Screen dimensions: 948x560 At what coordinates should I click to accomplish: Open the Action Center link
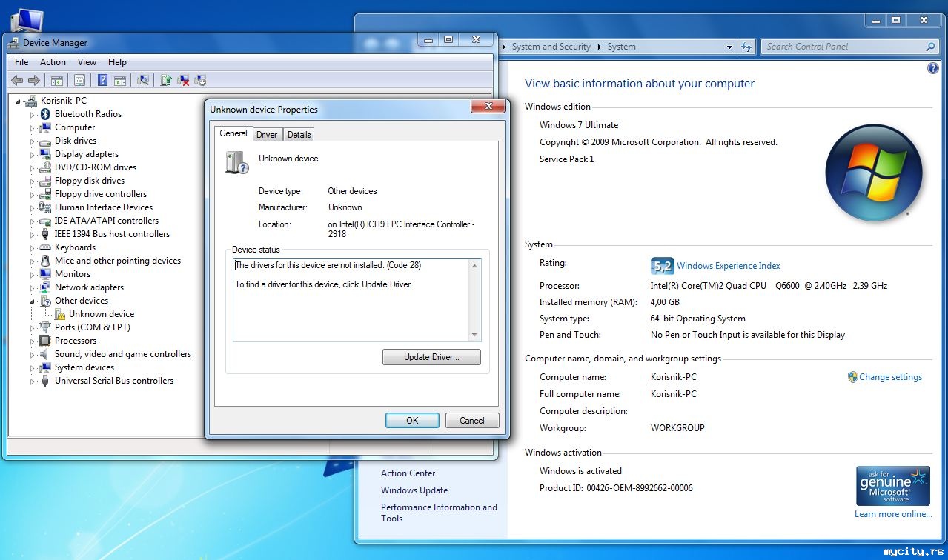point(408,473)
